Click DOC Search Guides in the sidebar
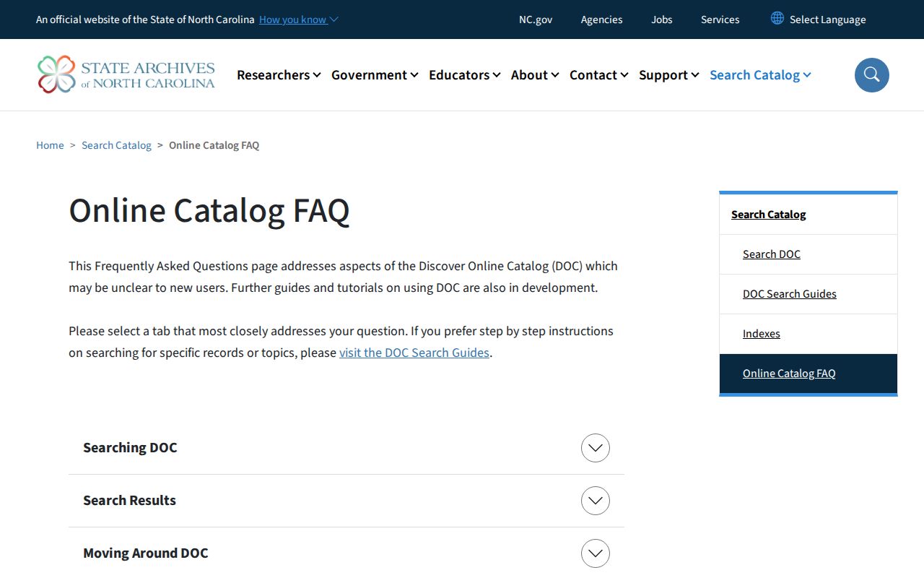The image size is (924, 578). click(x=790, y=294)
